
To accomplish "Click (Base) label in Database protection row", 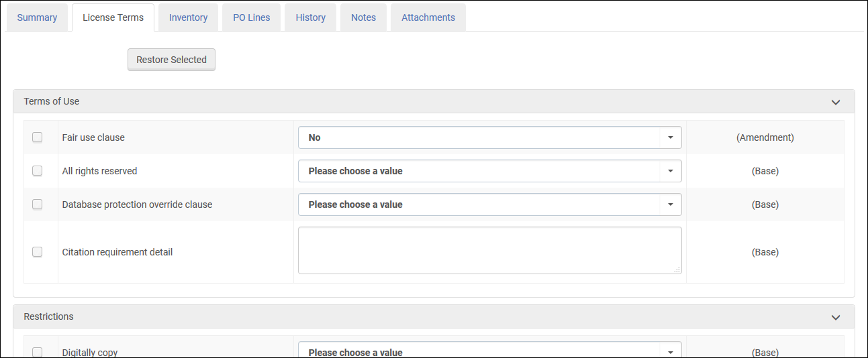I will [x=765, y=204].
